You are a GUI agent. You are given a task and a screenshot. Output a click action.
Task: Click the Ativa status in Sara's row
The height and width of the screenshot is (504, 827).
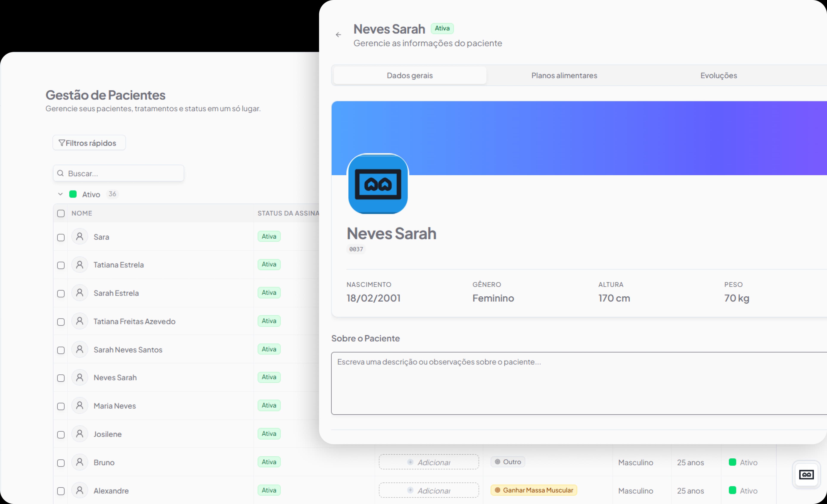coord(269,237)
